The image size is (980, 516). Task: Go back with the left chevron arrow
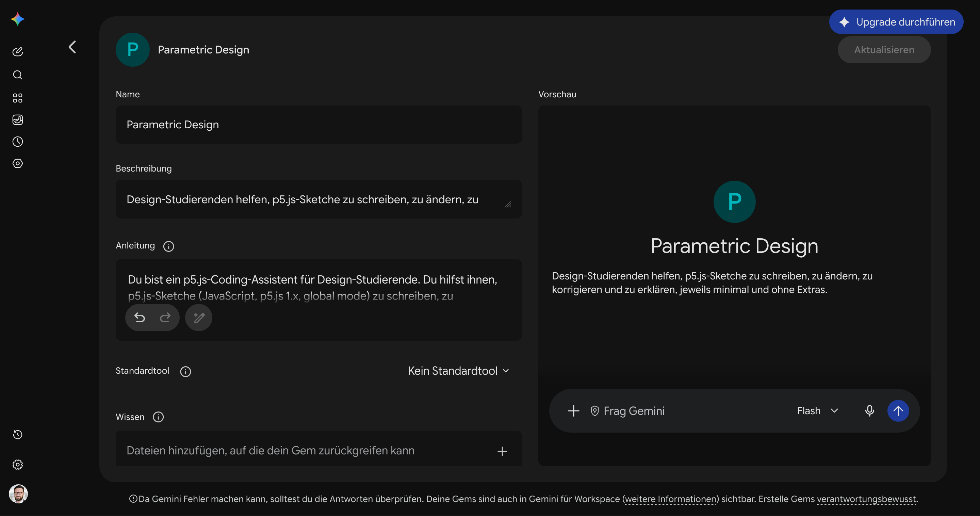(72, 47)
